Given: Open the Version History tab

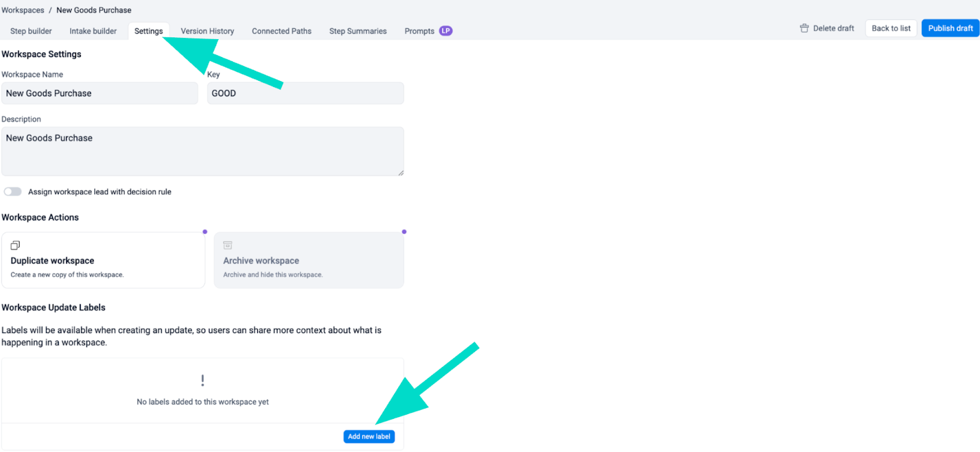Looking at the screenshot, I should 208,31.
